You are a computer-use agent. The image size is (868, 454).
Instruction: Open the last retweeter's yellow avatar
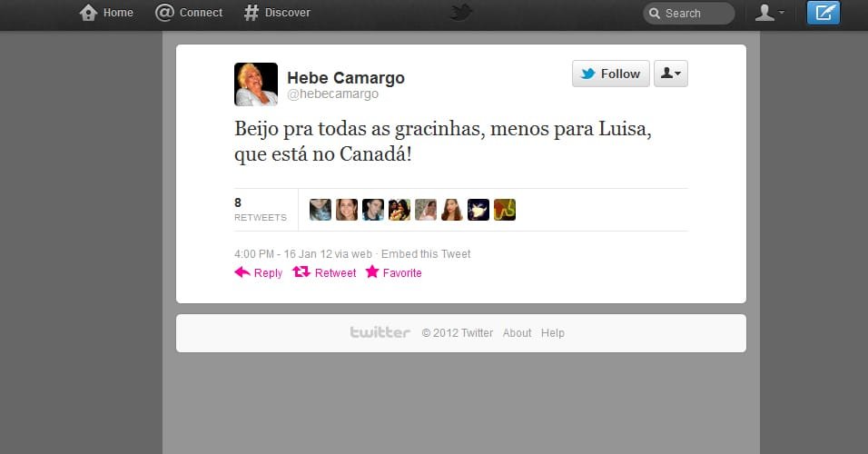click(504, 210)
